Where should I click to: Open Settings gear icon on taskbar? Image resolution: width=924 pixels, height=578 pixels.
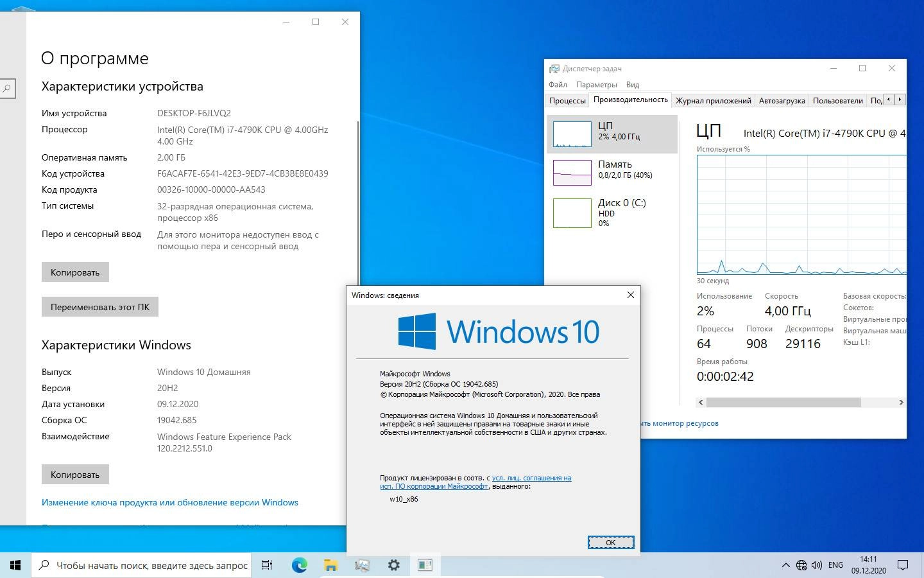click(x=393, y=565)
